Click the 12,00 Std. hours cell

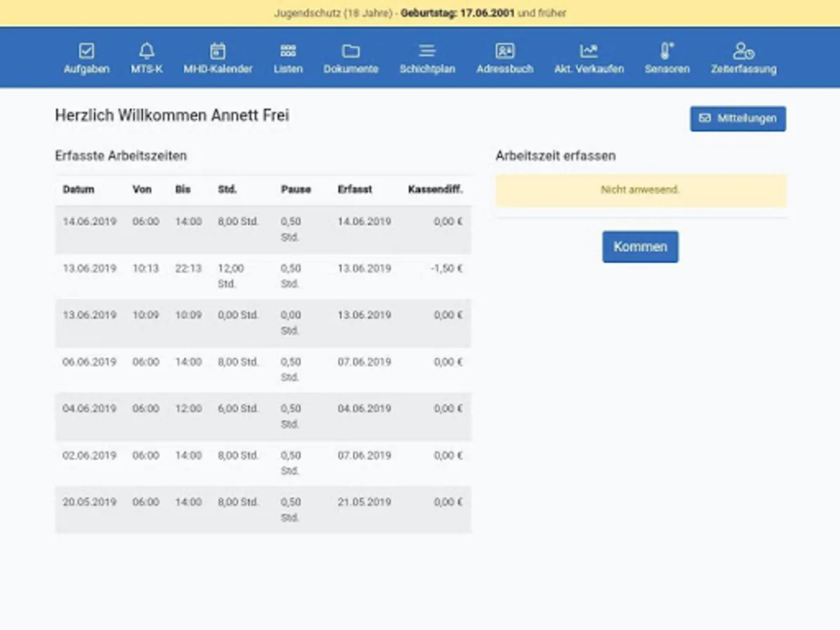pos(231,276)
